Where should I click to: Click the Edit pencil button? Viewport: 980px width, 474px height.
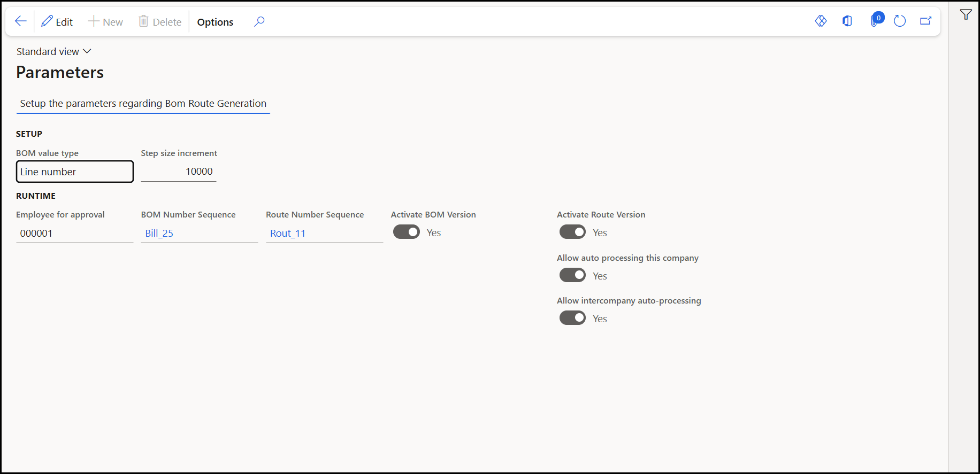click(x=57, y=22)
